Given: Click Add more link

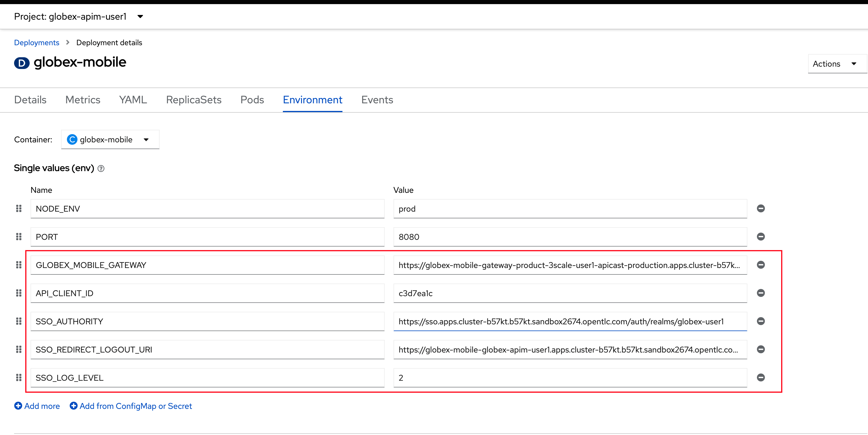Looking at the screenshot, I should 37,406.
